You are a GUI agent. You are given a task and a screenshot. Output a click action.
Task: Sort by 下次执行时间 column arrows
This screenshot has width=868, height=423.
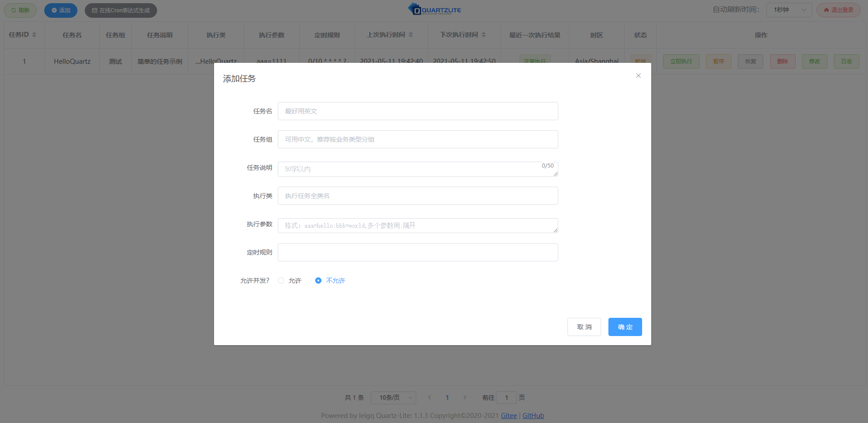point(484,35)
